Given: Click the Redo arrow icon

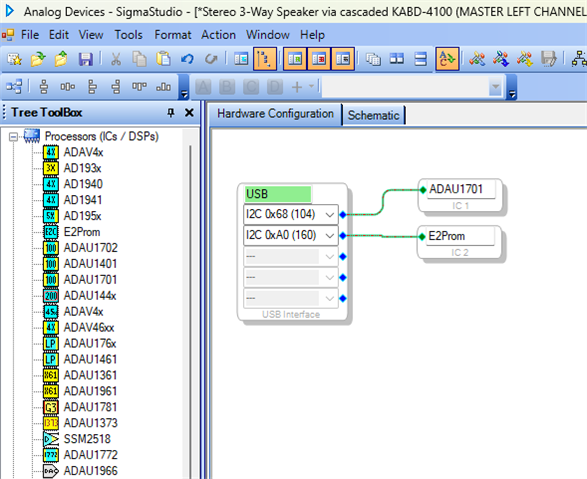Looking at the screenshot, I should 211,59.
